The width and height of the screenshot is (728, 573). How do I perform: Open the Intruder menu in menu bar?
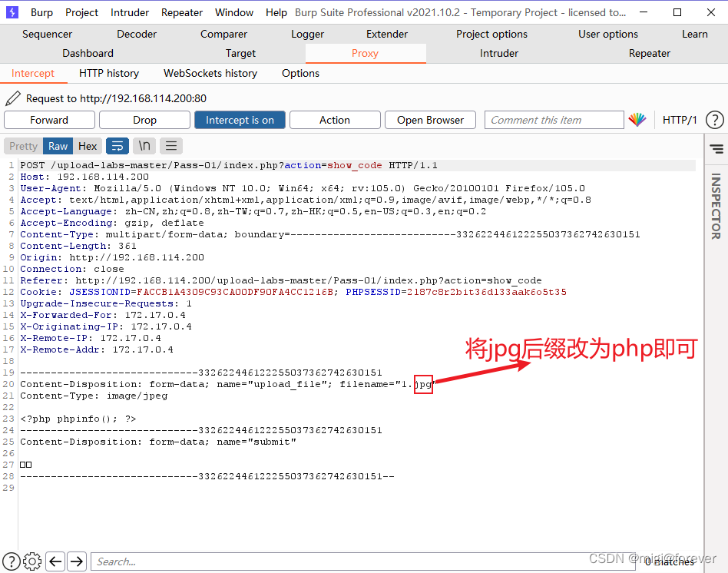130,12
